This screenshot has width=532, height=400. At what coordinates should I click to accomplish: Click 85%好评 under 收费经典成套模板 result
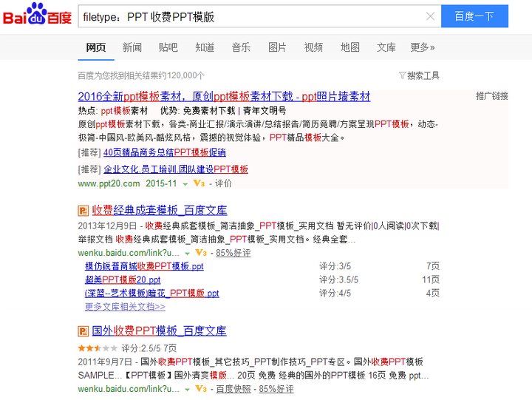tap(233, 253)
